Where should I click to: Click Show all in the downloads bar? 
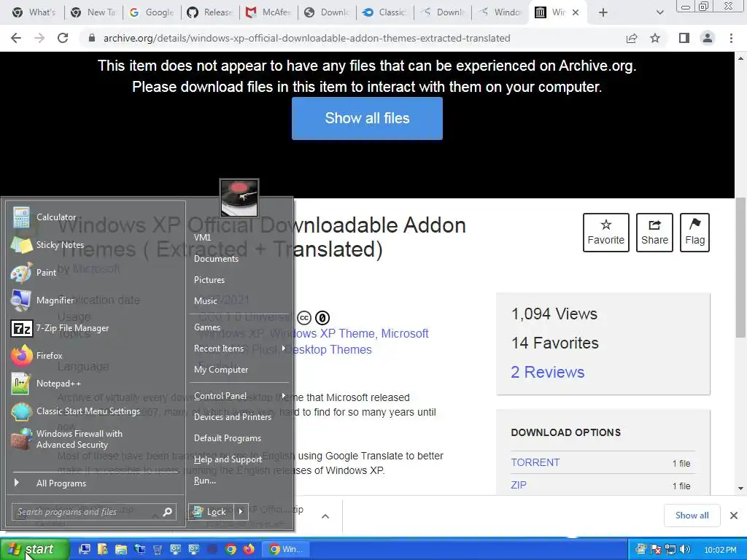tap(692, 516)
